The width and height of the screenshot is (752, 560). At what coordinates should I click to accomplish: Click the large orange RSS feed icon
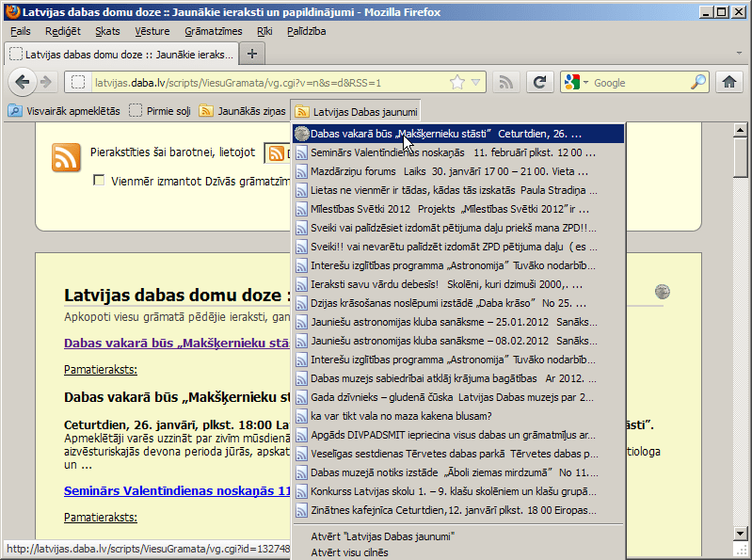click(66, 157)
